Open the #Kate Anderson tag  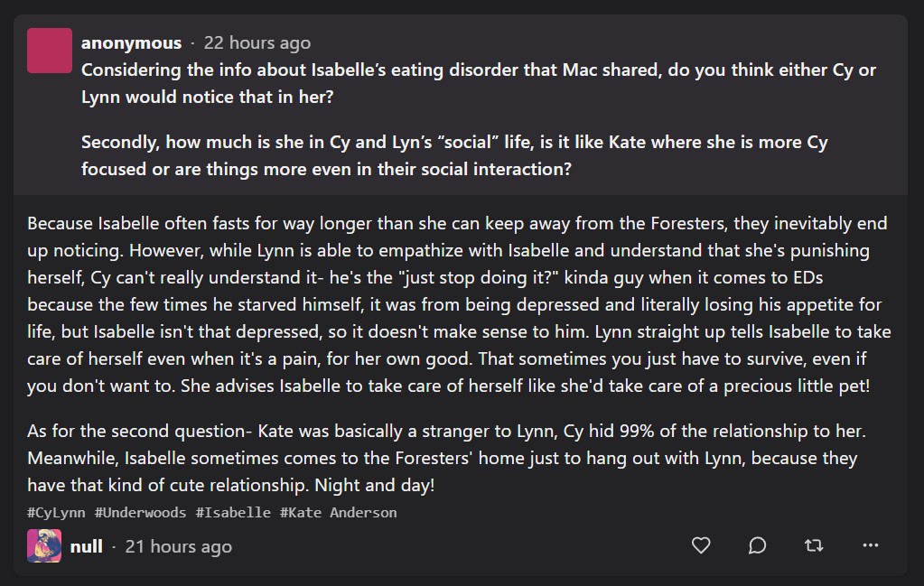coord(338,512)
